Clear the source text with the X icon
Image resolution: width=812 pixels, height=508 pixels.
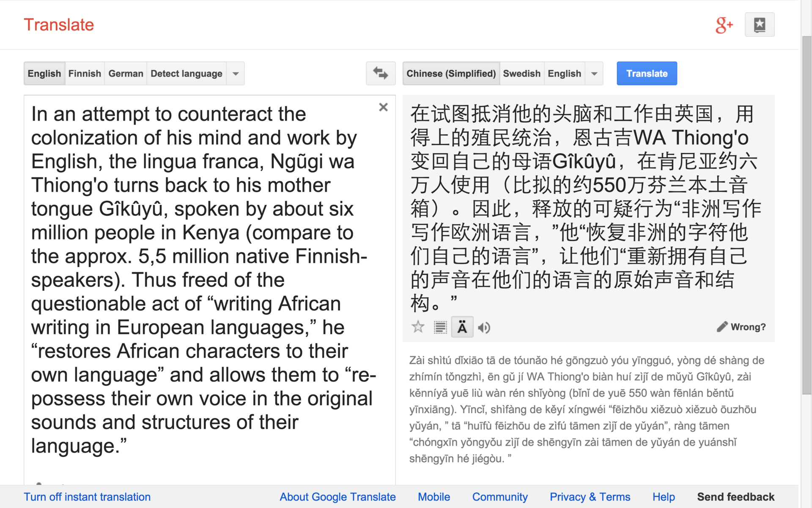(383, 107)
